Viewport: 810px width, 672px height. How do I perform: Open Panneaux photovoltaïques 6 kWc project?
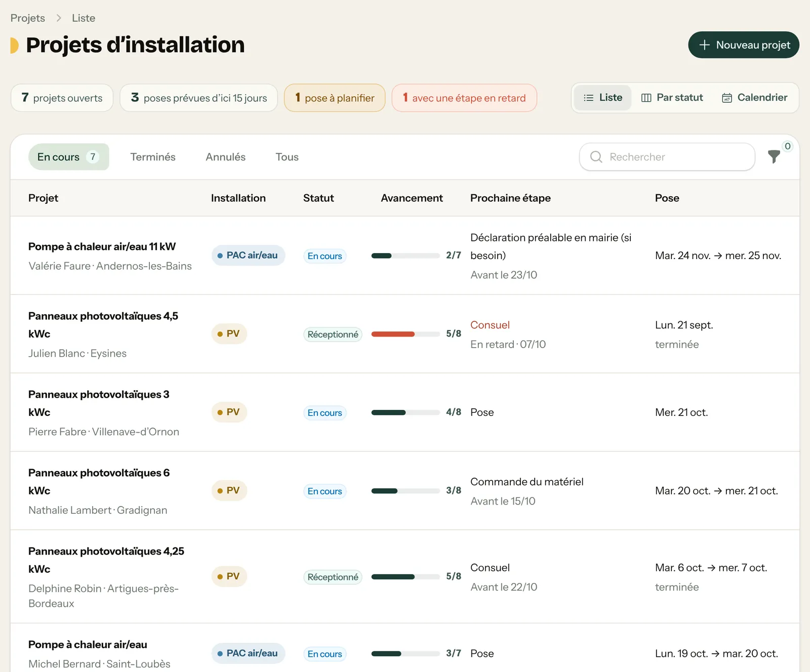click(x=99, y=482)
